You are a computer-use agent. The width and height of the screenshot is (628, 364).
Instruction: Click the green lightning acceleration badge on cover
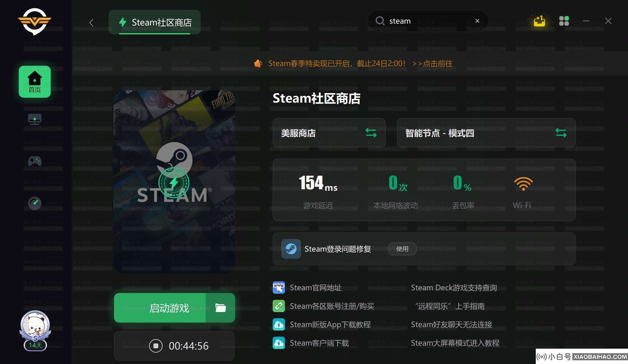click(x=174, y=182)
